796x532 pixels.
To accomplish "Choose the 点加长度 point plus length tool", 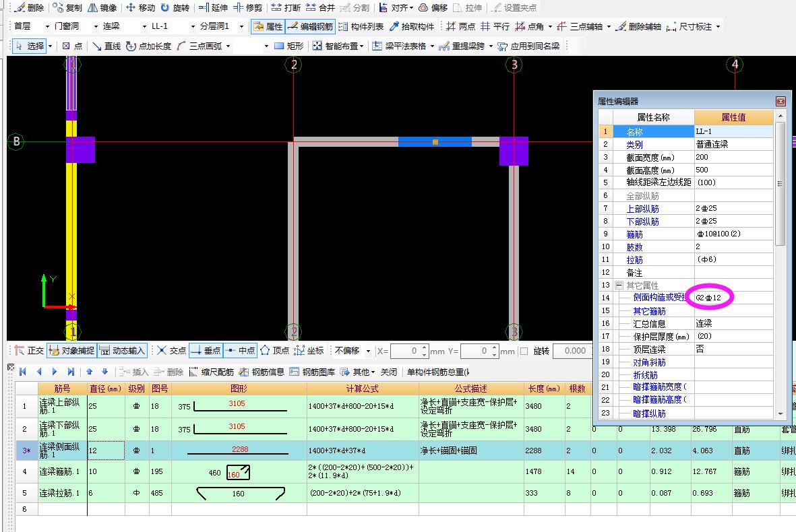I will [148, 46].
